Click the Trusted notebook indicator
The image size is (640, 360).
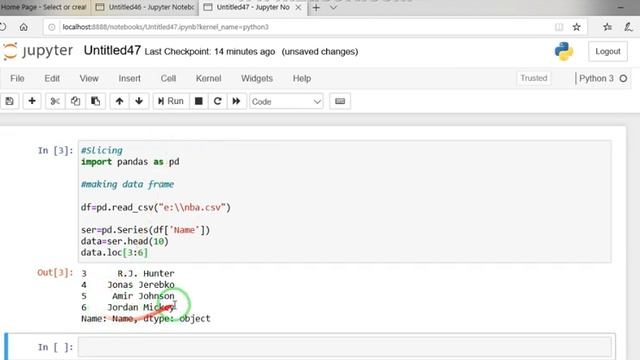tap(533, 78)
